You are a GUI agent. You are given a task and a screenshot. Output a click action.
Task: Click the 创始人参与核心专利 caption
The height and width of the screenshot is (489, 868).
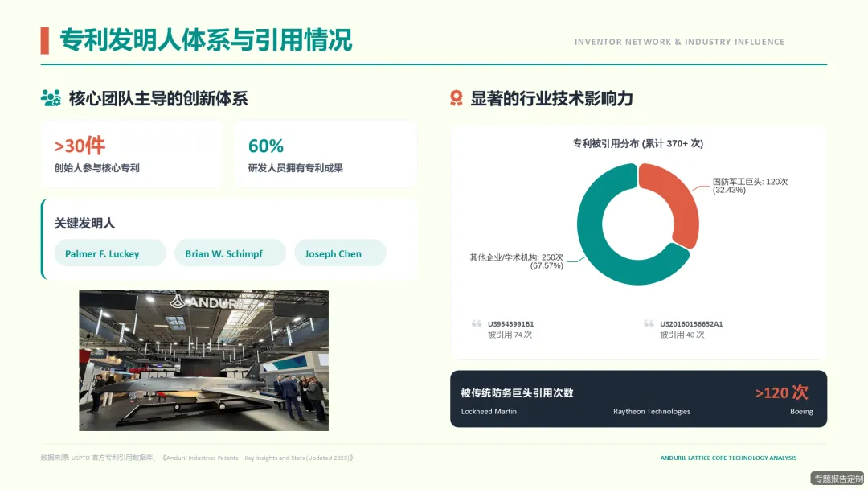click(x=96, y=168)
